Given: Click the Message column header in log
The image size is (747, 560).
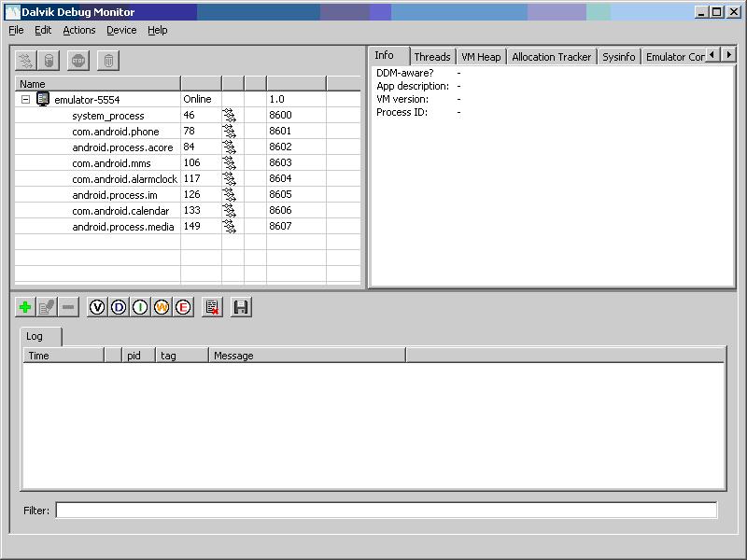Looking at the screenshot, I should pyautogui.click(x=307, y=356).
